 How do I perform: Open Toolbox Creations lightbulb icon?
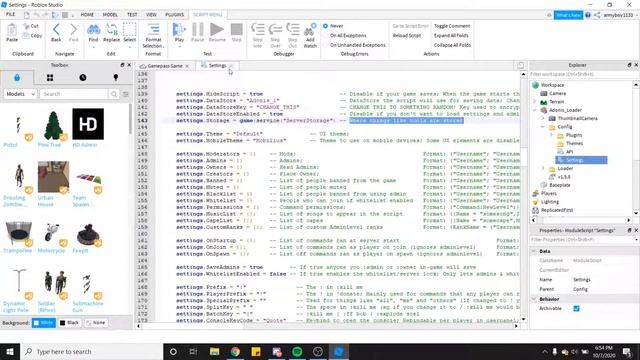116,78
